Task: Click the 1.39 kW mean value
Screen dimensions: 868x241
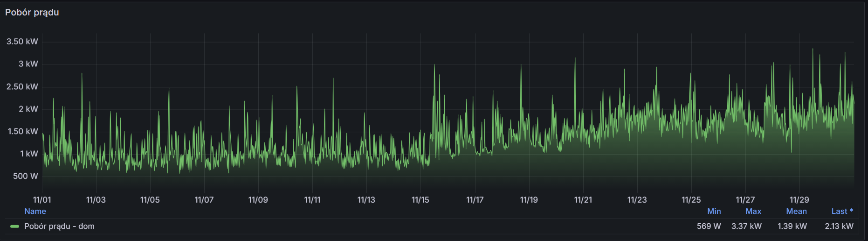Action: [x=792, y=227]
